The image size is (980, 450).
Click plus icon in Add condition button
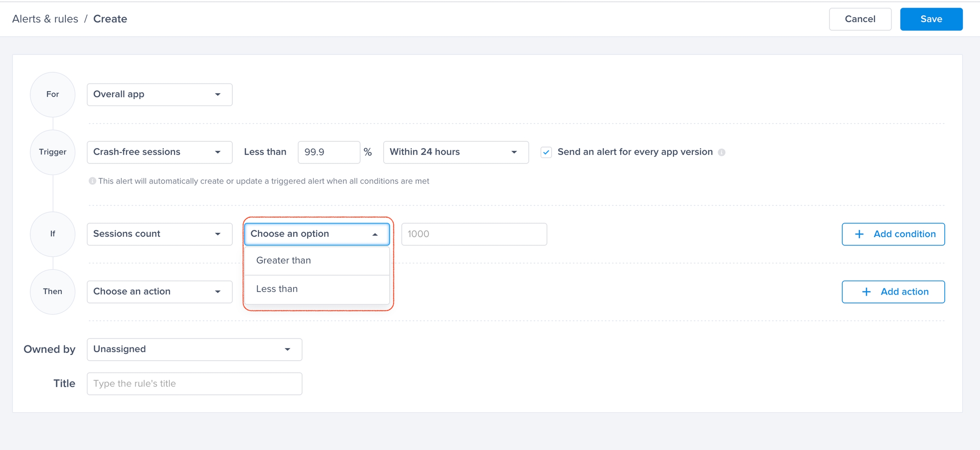pos(859,234)
